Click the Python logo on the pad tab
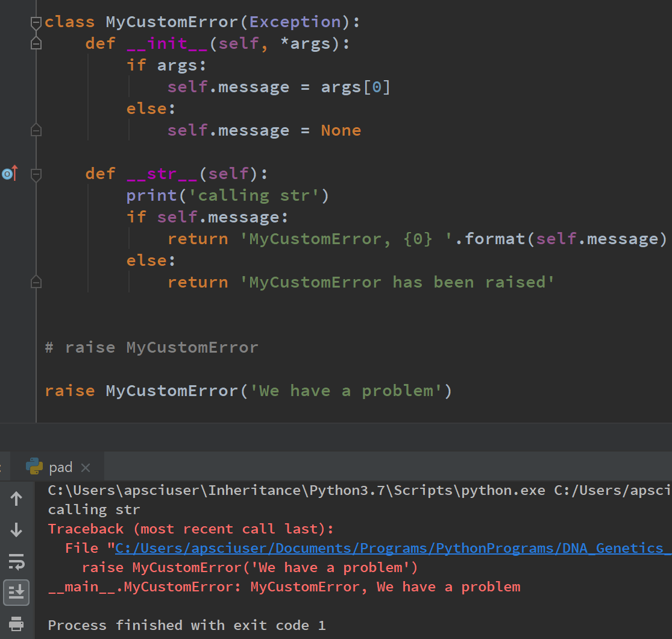Screen dimensions: 672x639 tap(35, 467)
